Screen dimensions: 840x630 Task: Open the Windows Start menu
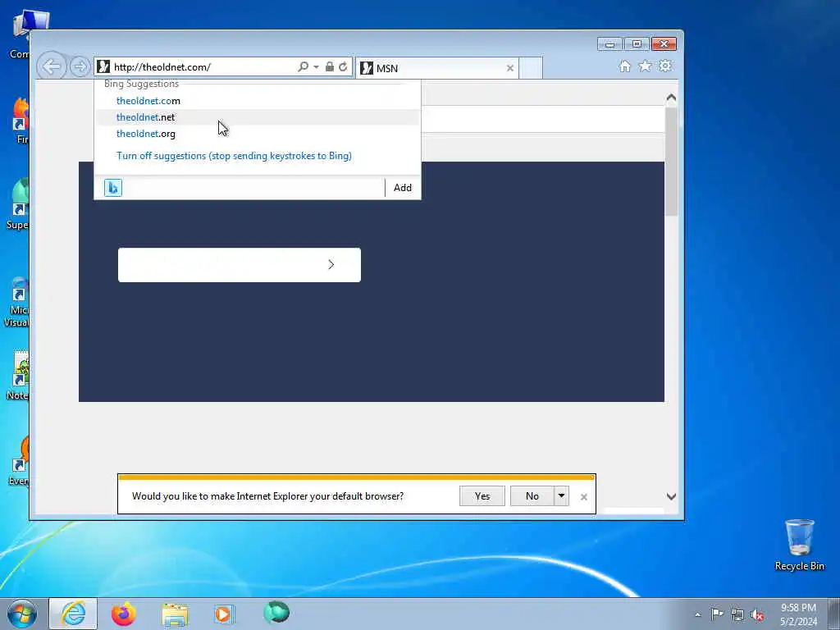coord(22,614)
